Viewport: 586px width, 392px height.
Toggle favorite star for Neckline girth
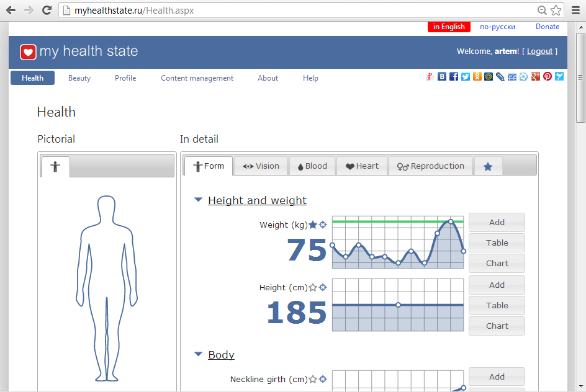pos(313,379)
